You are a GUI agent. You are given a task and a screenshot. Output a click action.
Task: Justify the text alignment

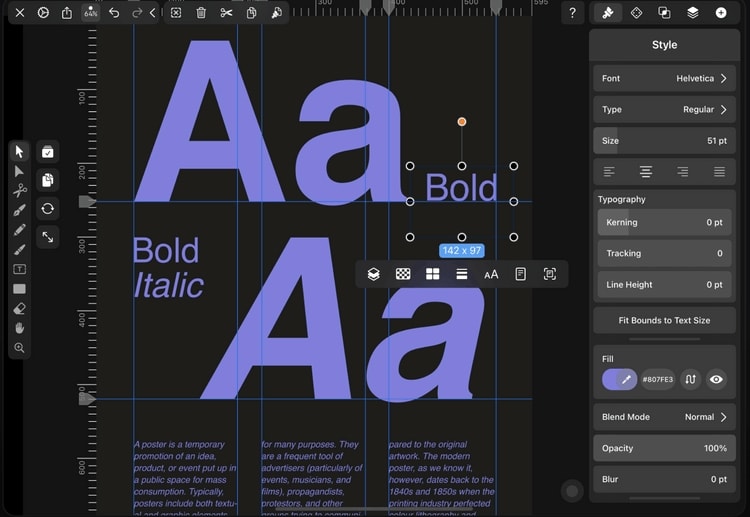click(x=719, y=172)
